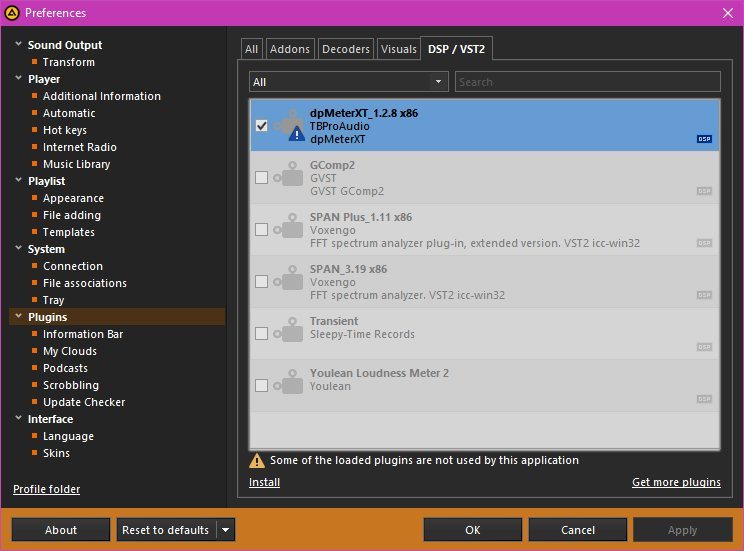Open File adding settings page
Image resolution: width=744 pixels, height=551 pixels.
pyautogui.click(x=72, y=215)
